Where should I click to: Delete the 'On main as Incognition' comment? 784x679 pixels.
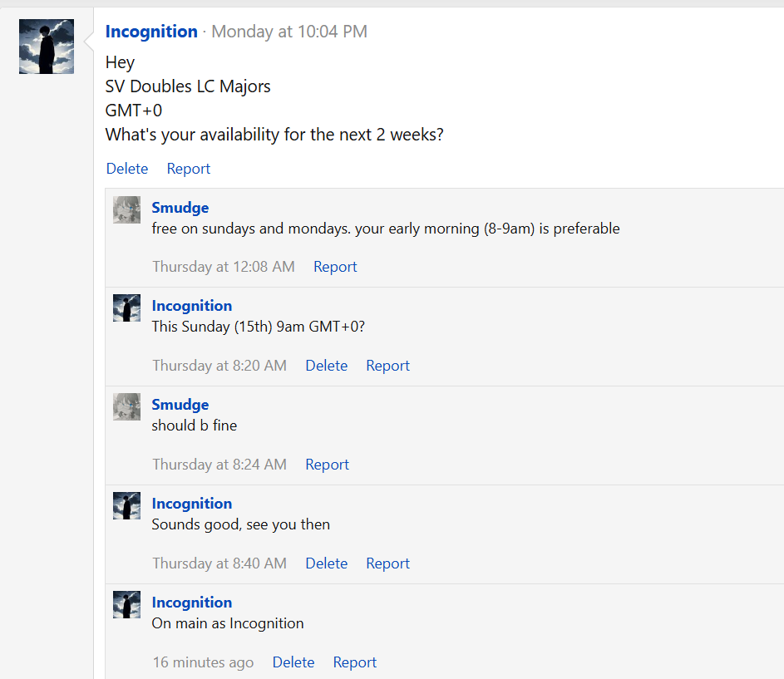click(293, 662)
